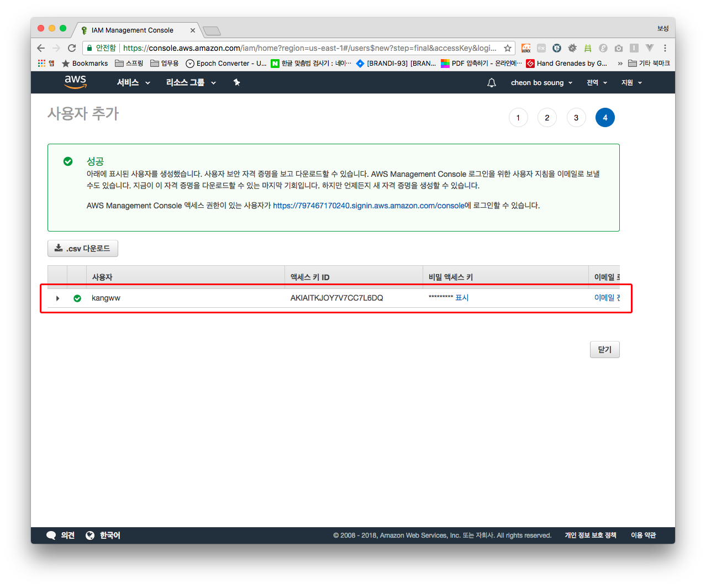Open the Apps grid bookmark icon
This screenshot has height=588, width=706.
click(42, 64)
